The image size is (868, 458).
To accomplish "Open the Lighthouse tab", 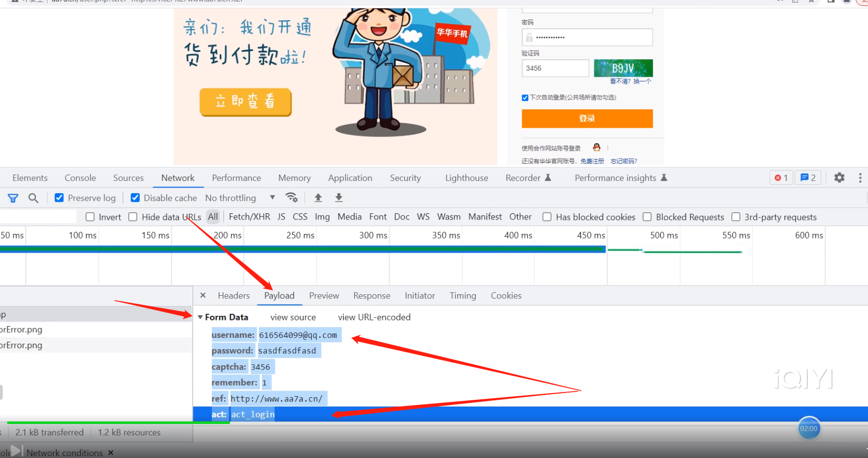I will point(466,178).
